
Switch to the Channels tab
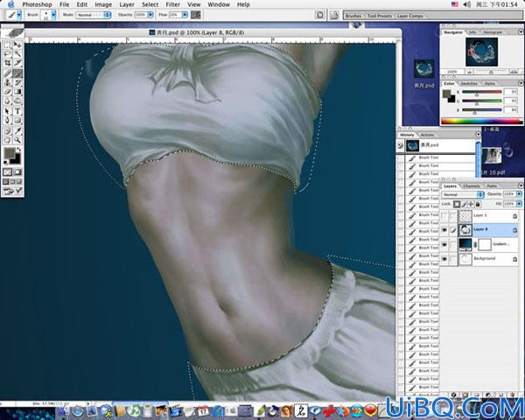click(472, 185)
